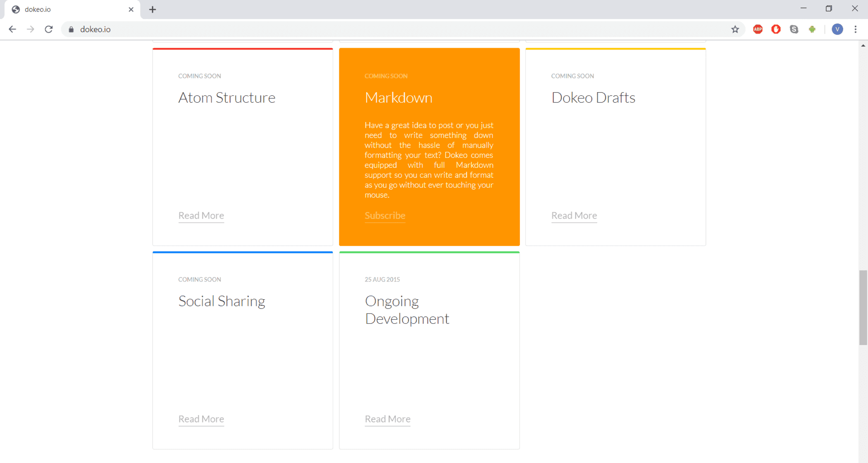868x463 pixels.
Task: Click the vertical scrollbar thumb
Action: point(863,308)
